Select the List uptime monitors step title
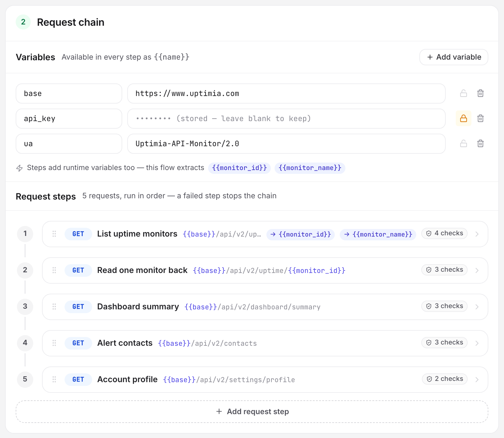The height and width of the screenshot is (438, 504). (137, 234)
